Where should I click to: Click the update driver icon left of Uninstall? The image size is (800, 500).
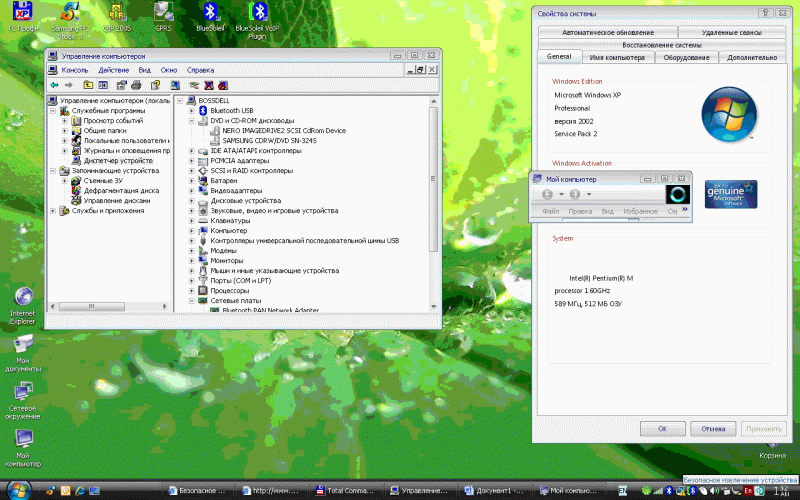point(194,85)
